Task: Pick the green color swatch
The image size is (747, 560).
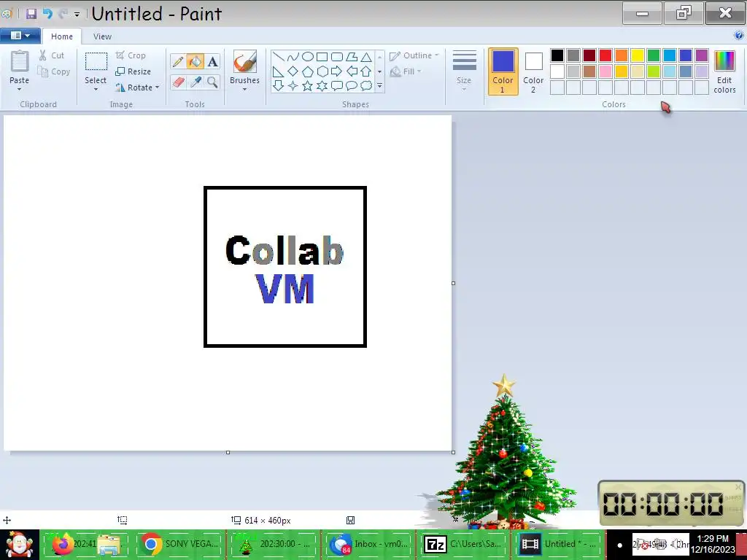Action: [x=654, y=55]
